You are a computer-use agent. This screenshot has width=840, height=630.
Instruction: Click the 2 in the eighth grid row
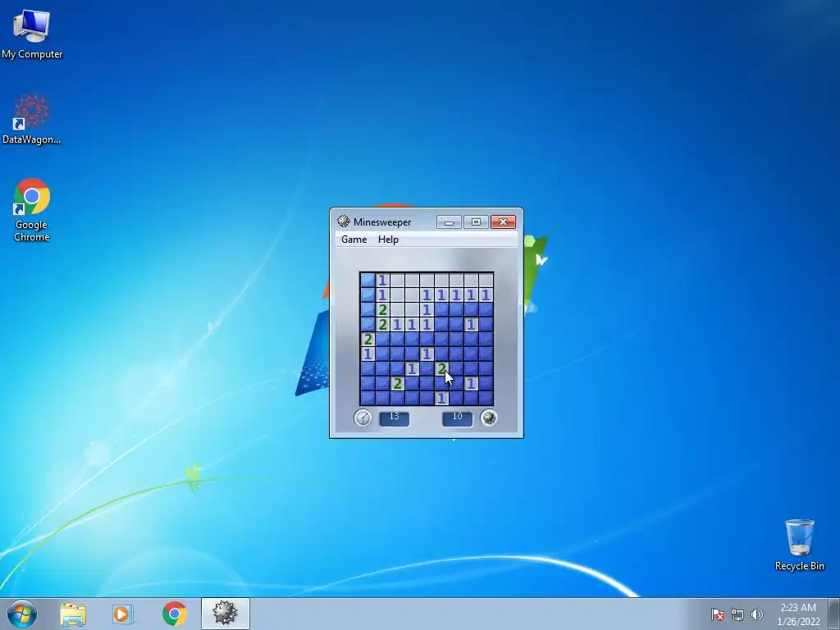(x=397, y=384)
